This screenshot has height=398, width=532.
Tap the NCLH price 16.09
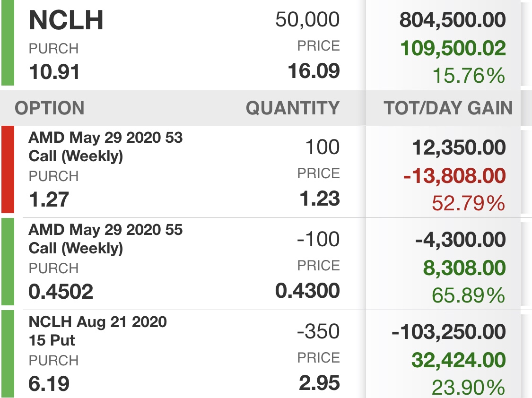[x=314, y=71]
